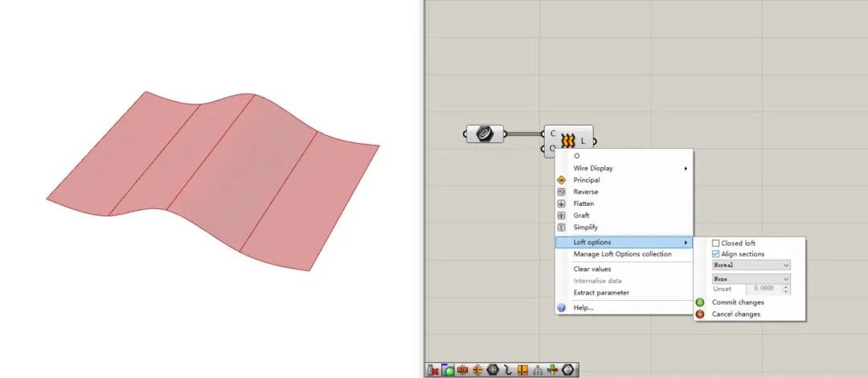Click the green sphere preview icon in bottom toolbar
868x378 pixels.
(448, 370)
